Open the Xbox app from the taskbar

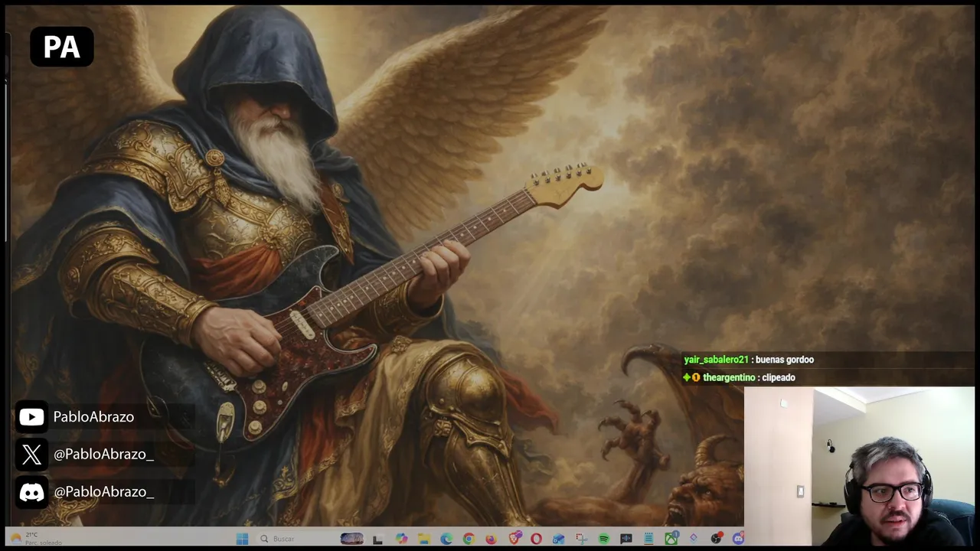[671, 538]
